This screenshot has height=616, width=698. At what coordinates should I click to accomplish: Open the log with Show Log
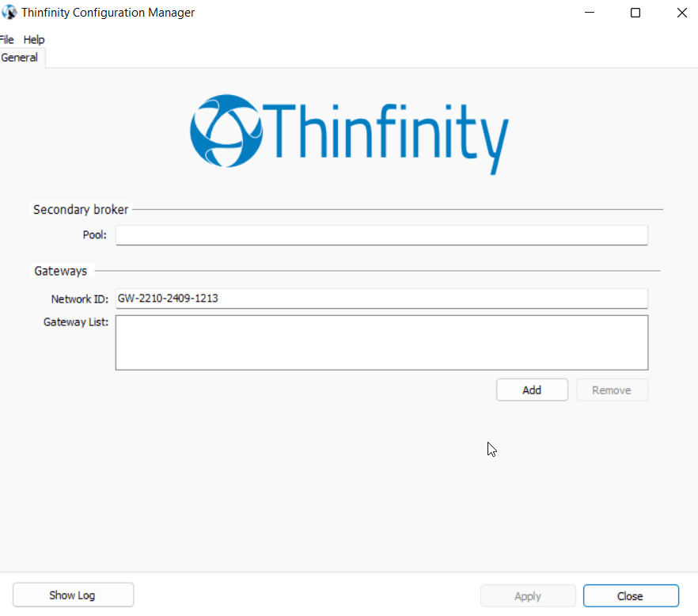tap(73, 595)
